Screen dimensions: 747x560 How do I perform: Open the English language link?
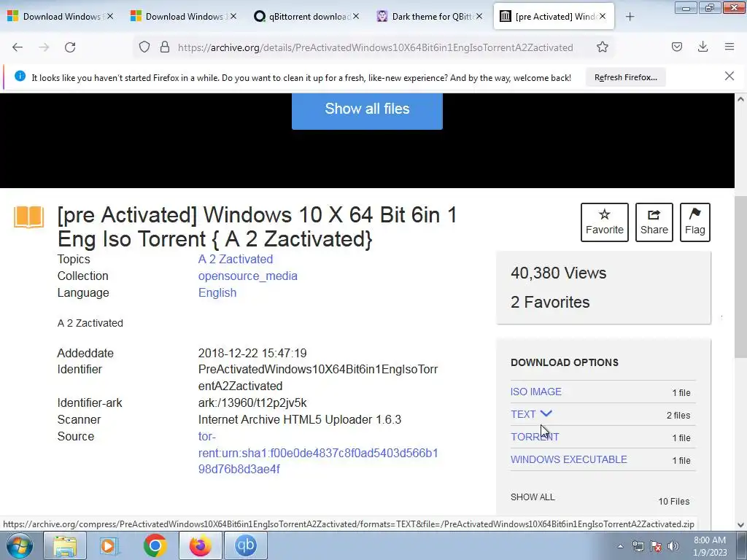tap(217, 292)
